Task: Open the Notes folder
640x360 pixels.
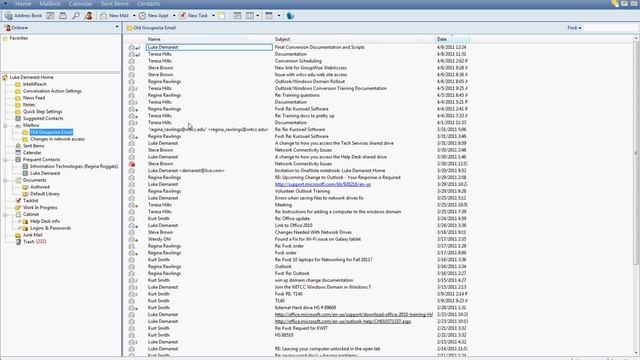Action: (29, 105)
